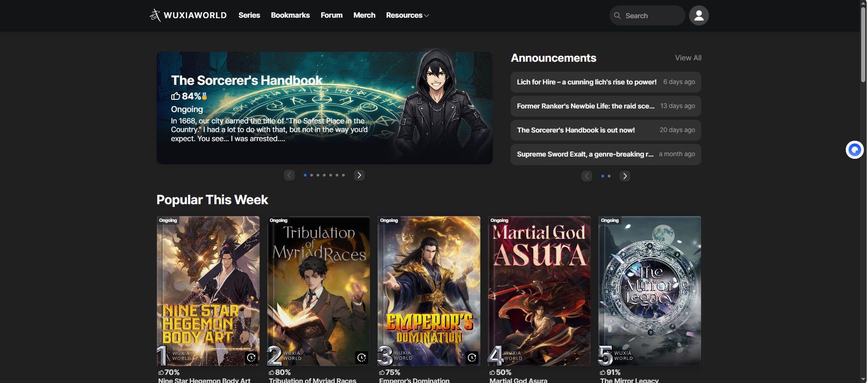Click the floating blue circle widget icon
The width and height of the screenshot is (868, 383).
[x=854, y=150]
